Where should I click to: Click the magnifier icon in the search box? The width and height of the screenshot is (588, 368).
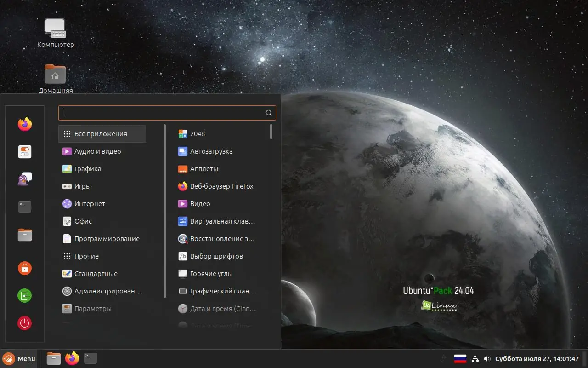pos(269,113)
